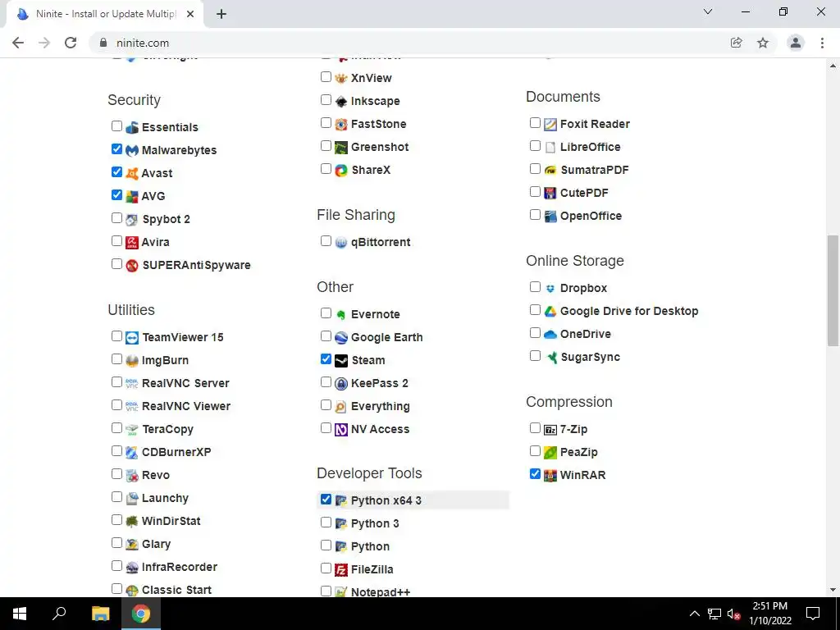Click the page vertical scrollbar thumb
This screenshot has height=630, width=840.
(x=833, y=290)
